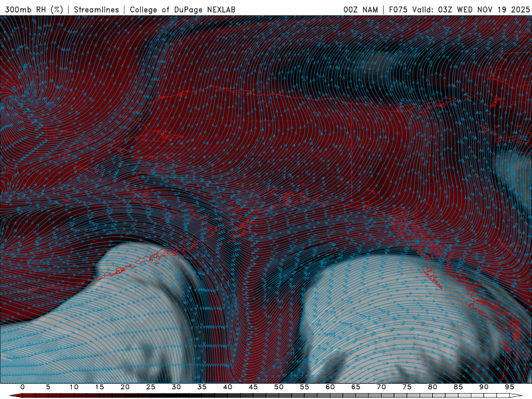Click the "10" tick label on the color scale
The height and width of the screenshot is (399, 532).
[x=74, y=387]
